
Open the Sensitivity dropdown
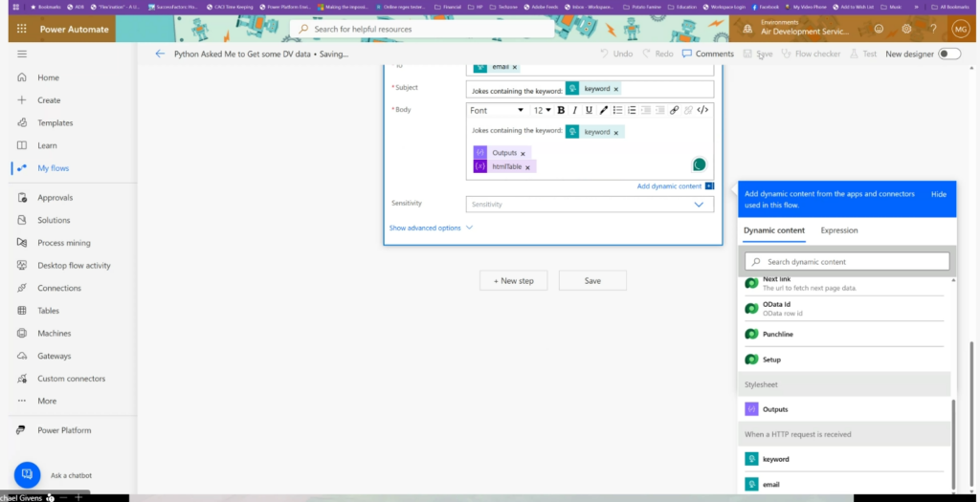click(590, 204)
